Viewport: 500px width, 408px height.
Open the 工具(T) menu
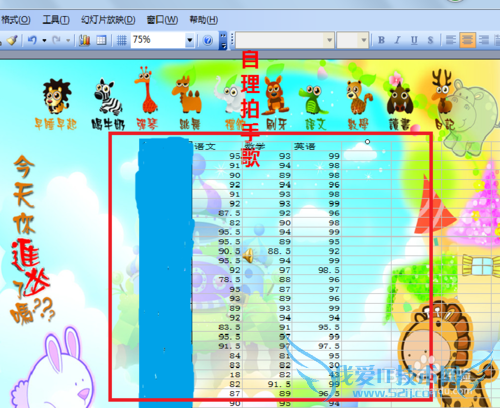56,20
